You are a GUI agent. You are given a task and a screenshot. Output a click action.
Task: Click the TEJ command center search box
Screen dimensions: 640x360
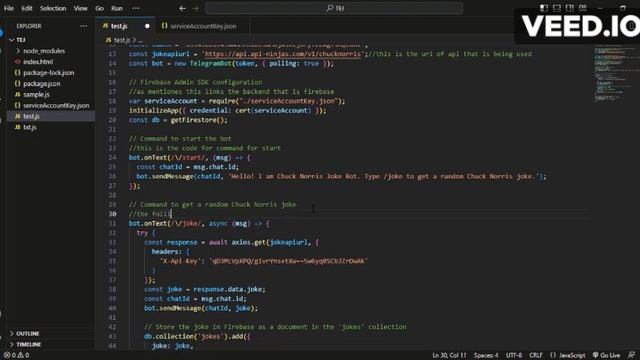[x=334, y=8]
